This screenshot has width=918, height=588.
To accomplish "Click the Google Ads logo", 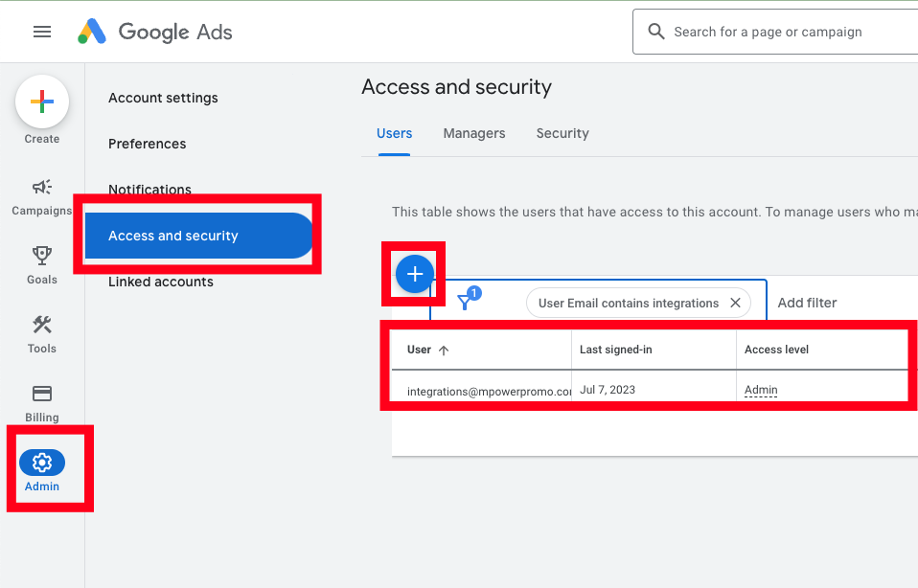I will pyautogui.click(x=155, y=32).
